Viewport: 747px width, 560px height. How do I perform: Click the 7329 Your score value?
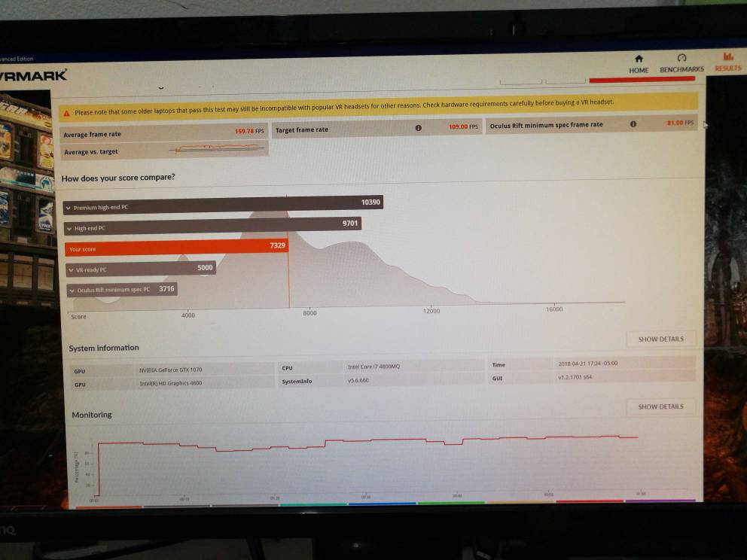277,245
